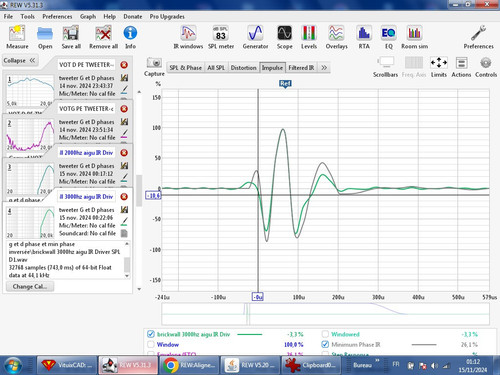This screenshot has width=500, height=375.
Task: Open the Donate menu item
Action: click(133, 16)
